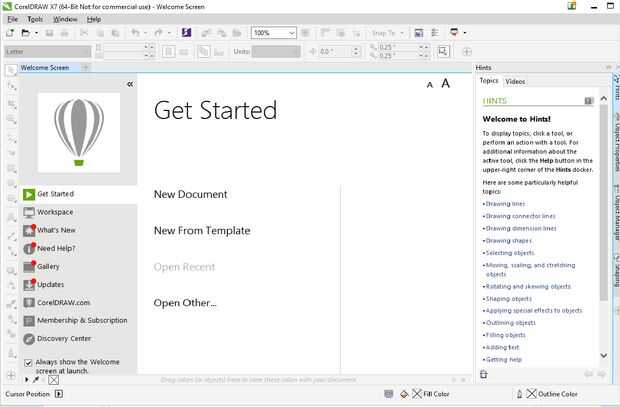
Task: Increase text size with large A
Action: [446, 83]
